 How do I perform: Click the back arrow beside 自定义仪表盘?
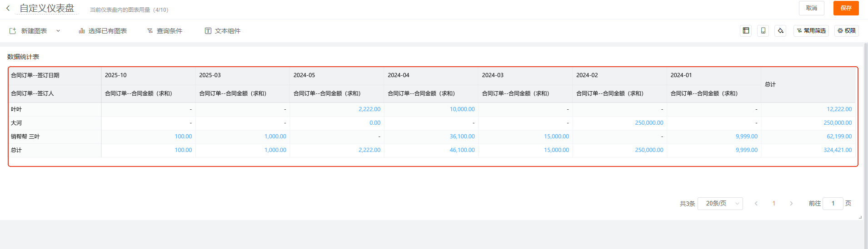(x=8, y=8)
